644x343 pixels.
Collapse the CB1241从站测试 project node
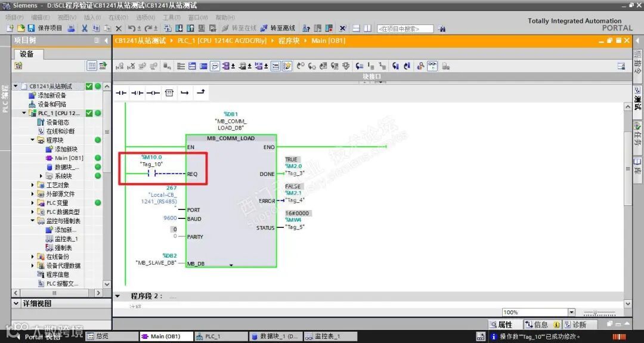[16, 86]
